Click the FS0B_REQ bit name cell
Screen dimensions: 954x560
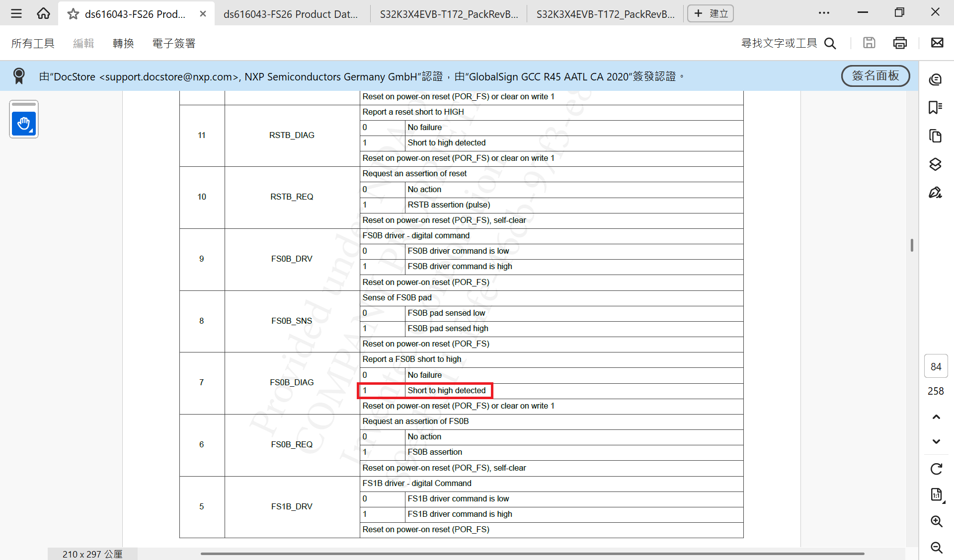pyautogui.click(x=292, y=444)
